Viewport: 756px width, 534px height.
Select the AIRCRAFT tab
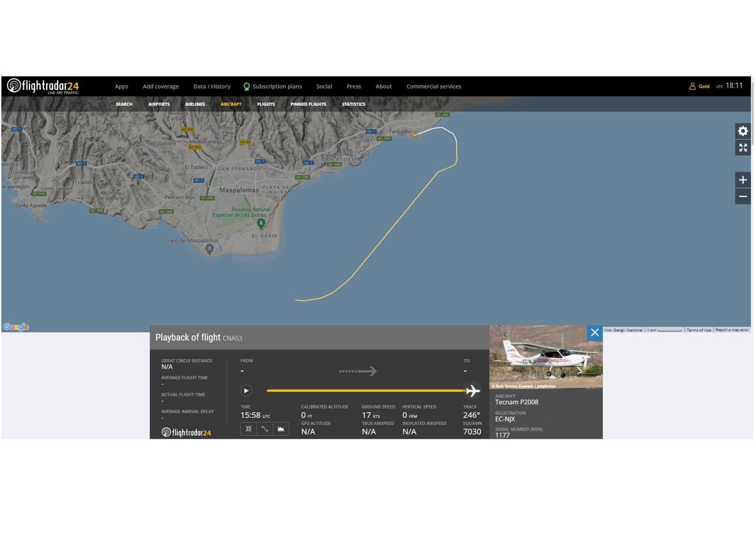click(231, 104)
